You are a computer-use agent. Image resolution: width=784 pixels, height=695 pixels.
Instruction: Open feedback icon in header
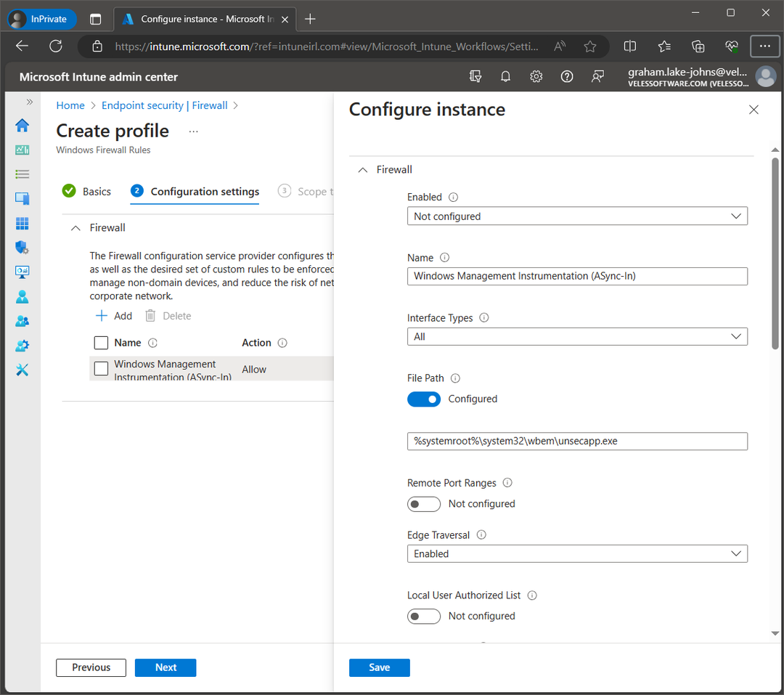pyautogui.click(x=597, y=76)
